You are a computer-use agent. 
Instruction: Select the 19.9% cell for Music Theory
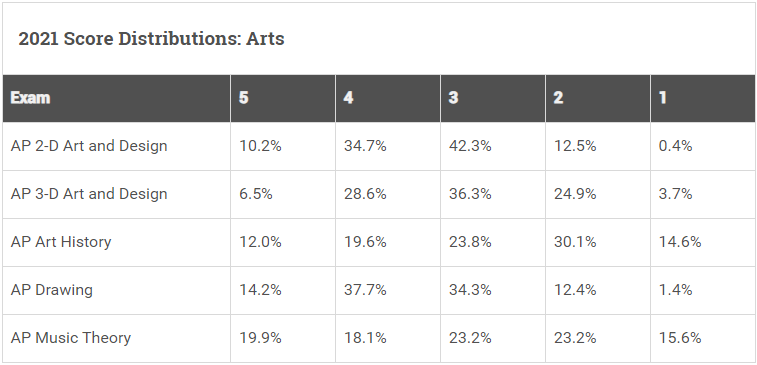tap(260, 337)
